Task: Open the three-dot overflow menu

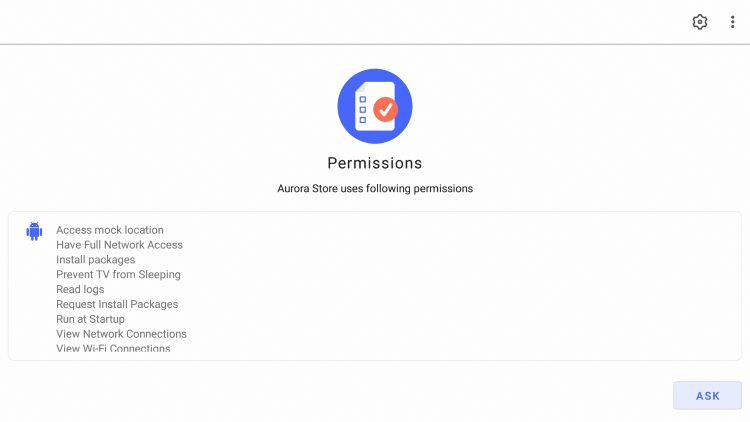Action: coord(732,22)
